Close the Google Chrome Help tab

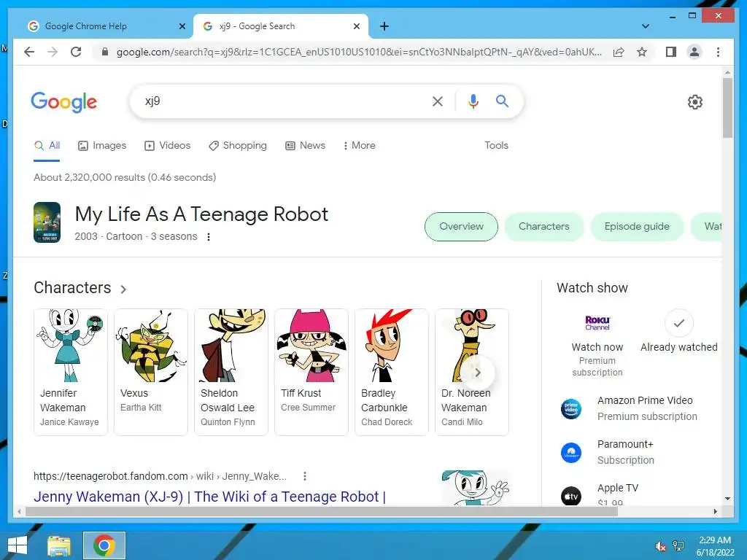[182, 26]
